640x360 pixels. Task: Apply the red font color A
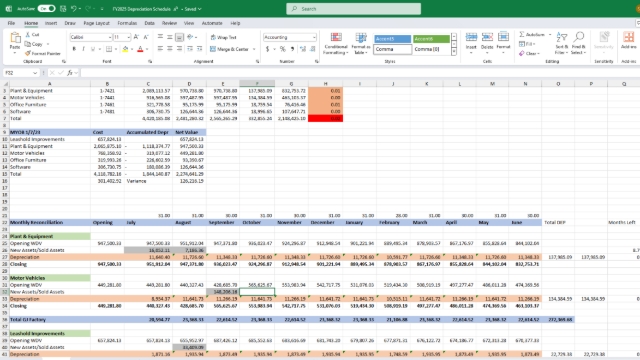click(x=140, y=49)
